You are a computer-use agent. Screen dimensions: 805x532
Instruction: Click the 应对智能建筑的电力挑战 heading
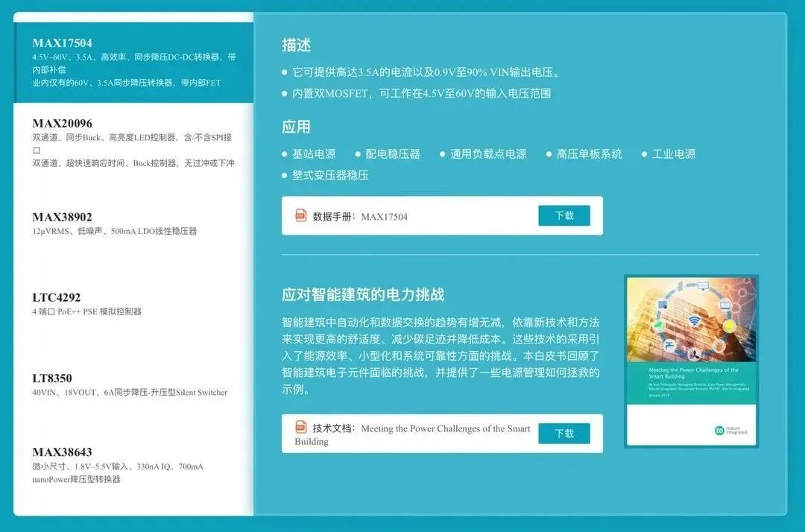point(363,294)
